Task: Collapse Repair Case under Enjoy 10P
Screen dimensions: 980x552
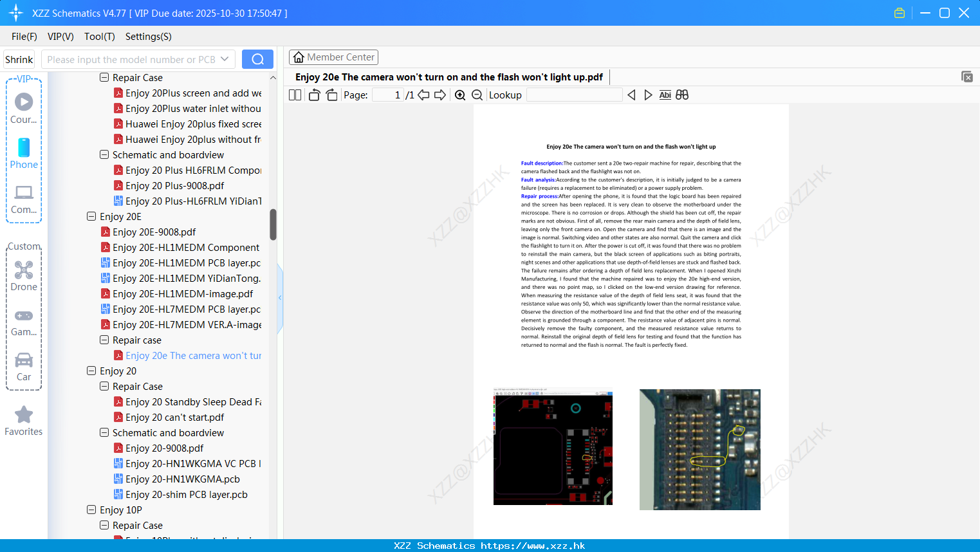Action: point(104,526)
